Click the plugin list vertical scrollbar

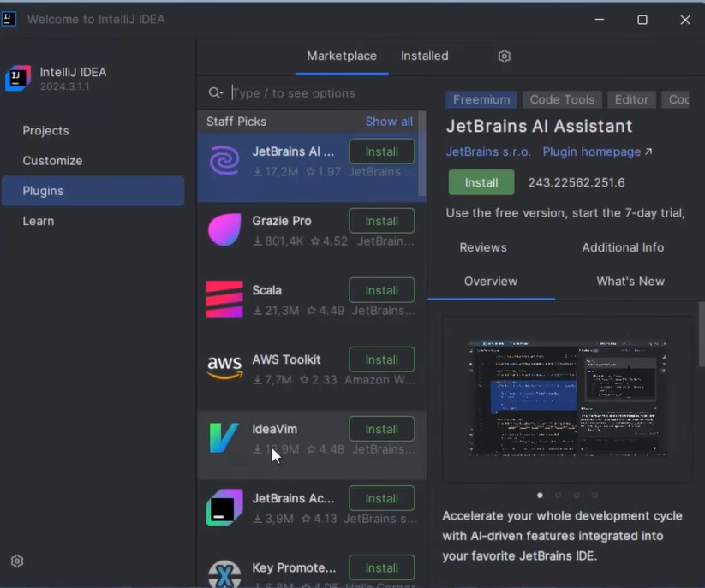click(x=422, y=153)
